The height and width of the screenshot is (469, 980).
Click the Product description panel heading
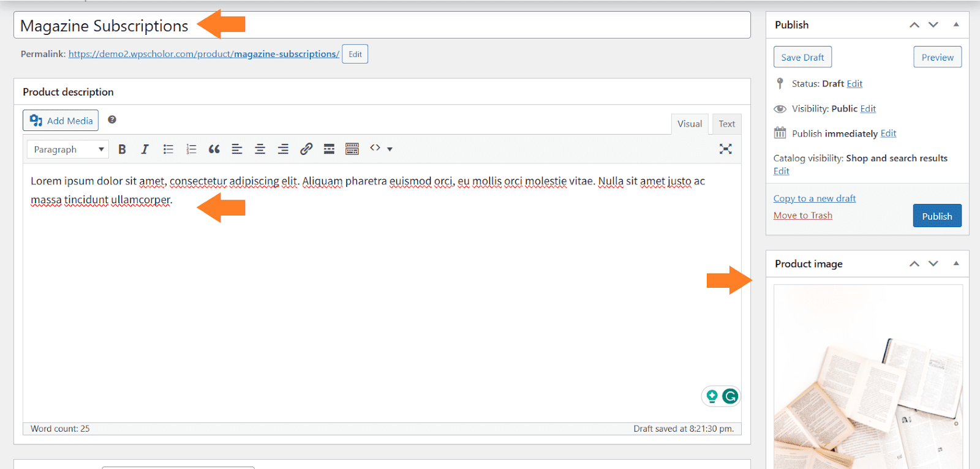(68, 92)
